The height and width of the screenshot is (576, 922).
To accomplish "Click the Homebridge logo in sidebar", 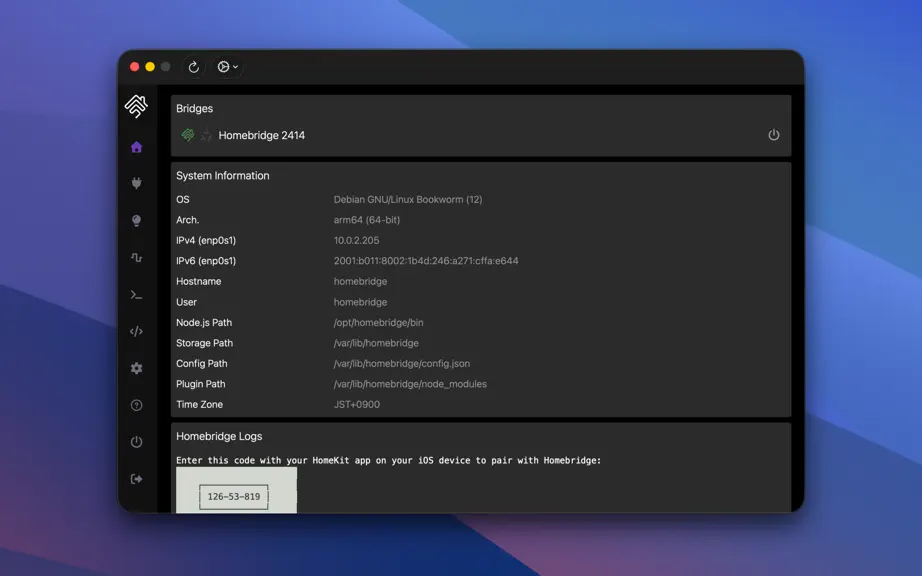I will tap(136, 106).
